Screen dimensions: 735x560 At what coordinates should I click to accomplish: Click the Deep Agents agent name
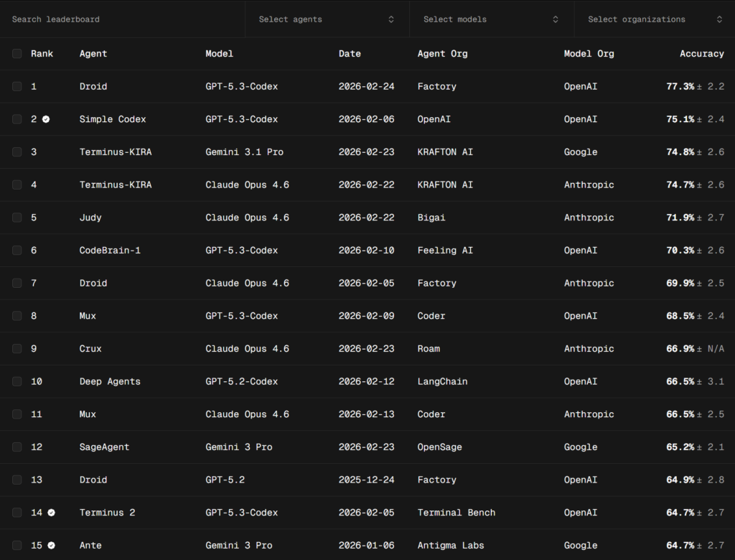coord(110,382)
